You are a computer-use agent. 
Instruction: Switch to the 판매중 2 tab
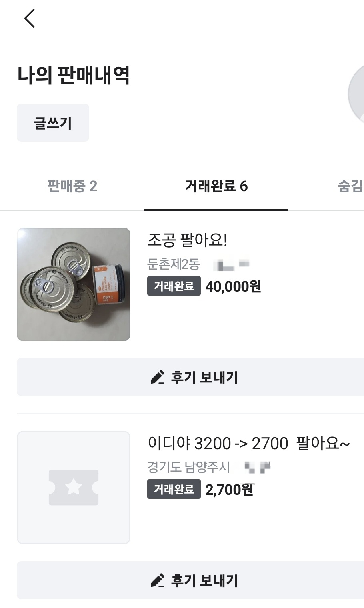tap(72, 186)
